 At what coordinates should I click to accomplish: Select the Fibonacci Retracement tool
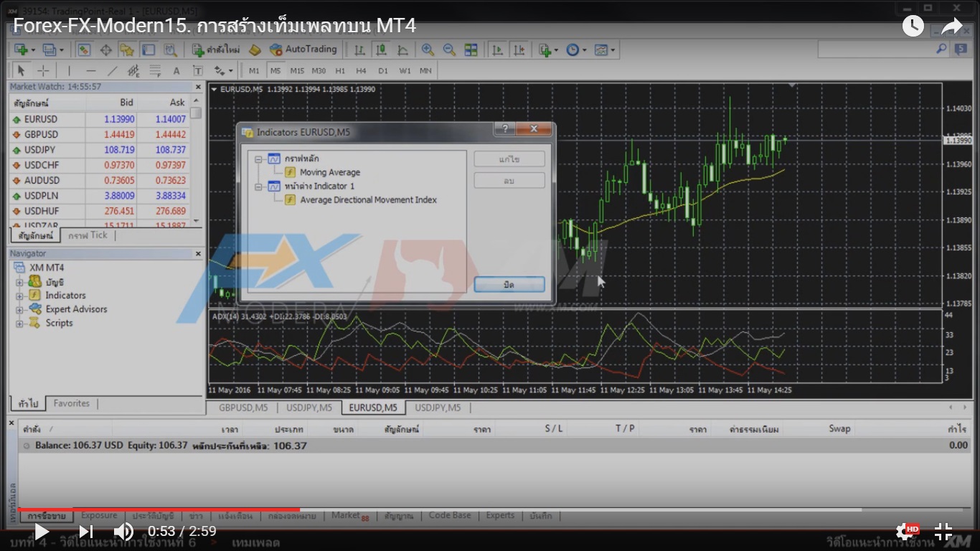[x=155, y=70]
